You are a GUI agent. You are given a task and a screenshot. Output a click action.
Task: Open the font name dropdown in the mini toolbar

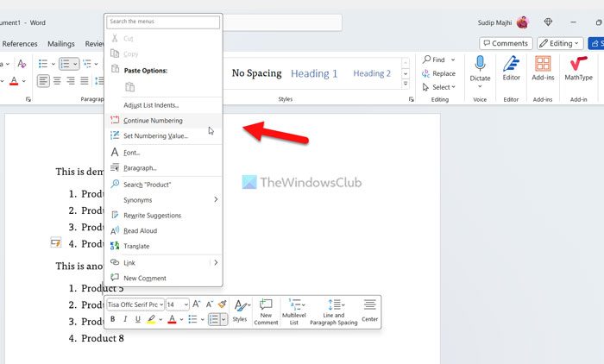(x=161, y=304)
